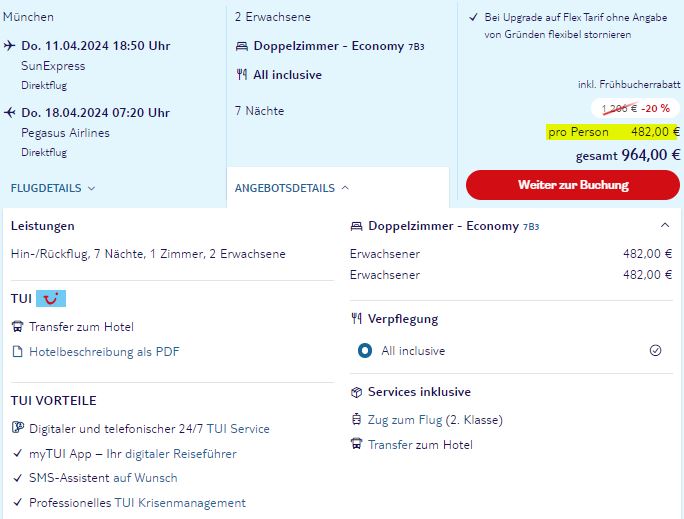
Task: Click the outbound flight airplane icon
Action: coord(10,46)
